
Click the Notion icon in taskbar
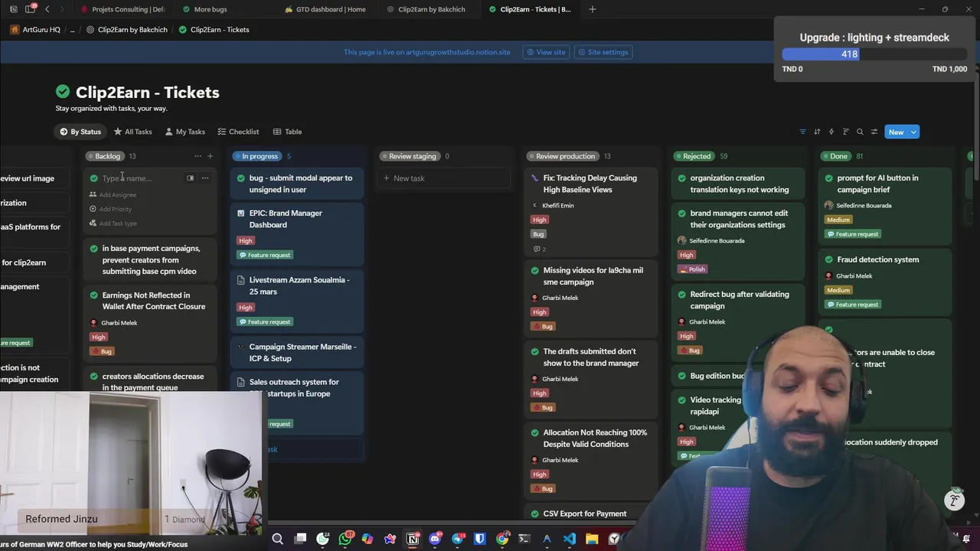[413, 539]
